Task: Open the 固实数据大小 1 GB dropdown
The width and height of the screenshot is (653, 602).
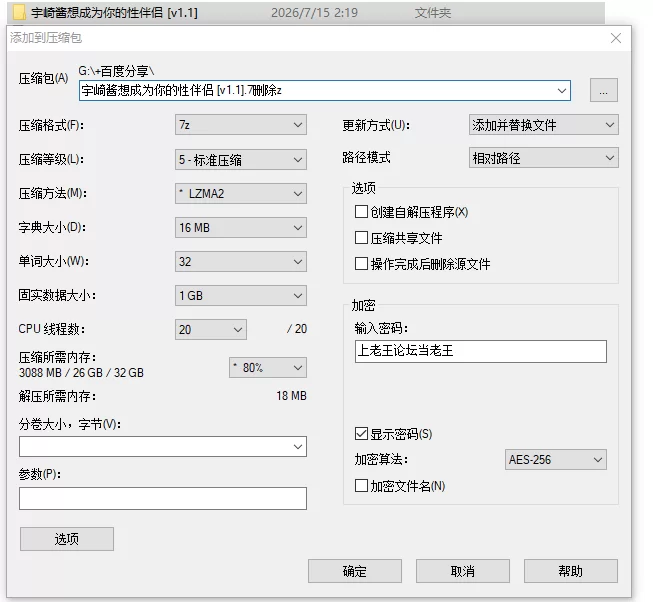Action: click(x=241, y=296)
